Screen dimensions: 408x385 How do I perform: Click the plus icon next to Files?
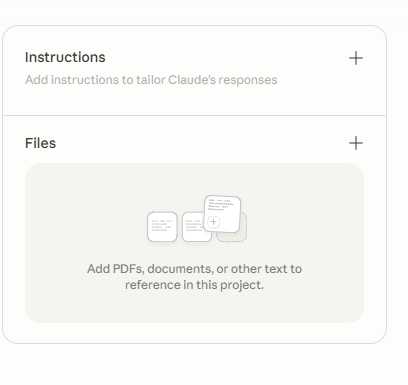click(x=356, y=143)
